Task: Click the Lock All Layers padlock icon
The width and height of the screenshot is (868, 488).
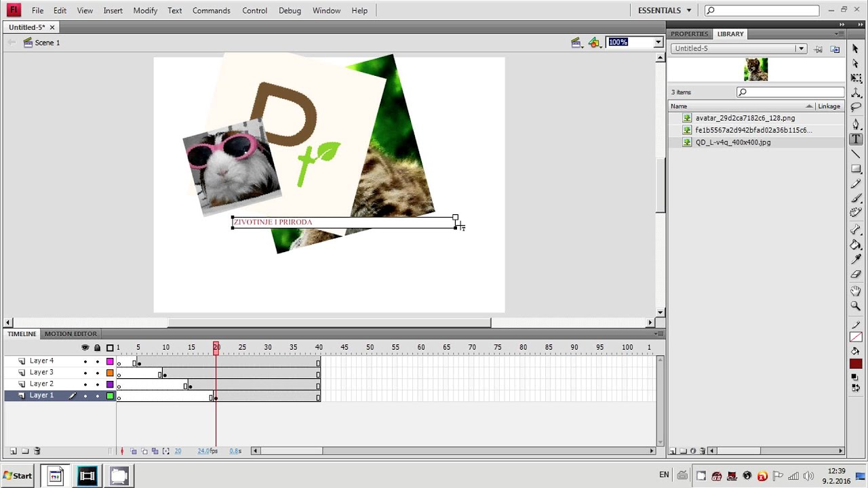Action: click(98, 348)
